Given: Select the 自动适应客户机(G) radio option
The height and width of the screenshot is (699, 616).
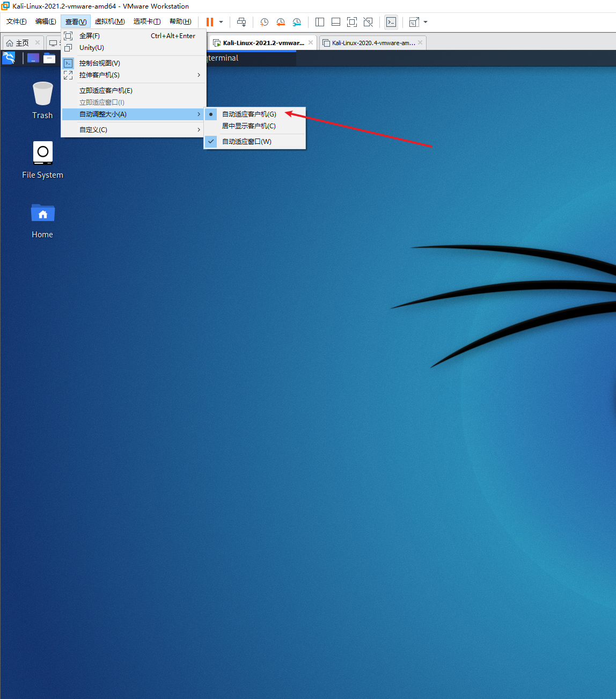Looking at the screenshot, I should [255, 114].
